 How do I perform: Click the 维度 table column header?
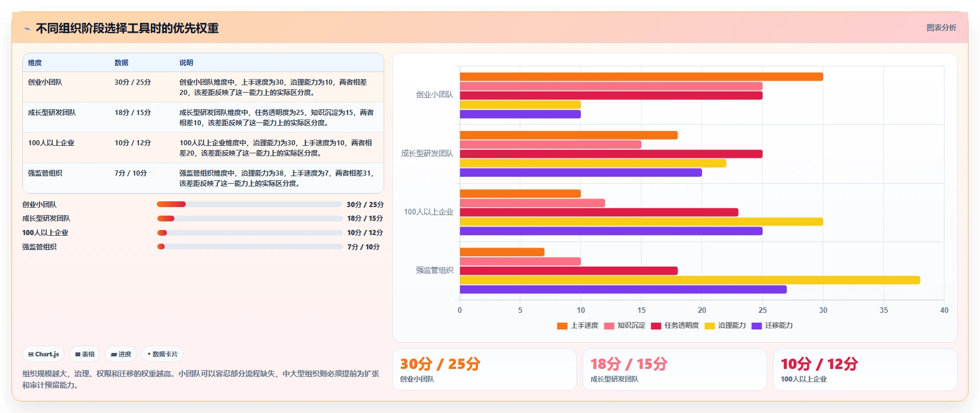coord(35,63)
